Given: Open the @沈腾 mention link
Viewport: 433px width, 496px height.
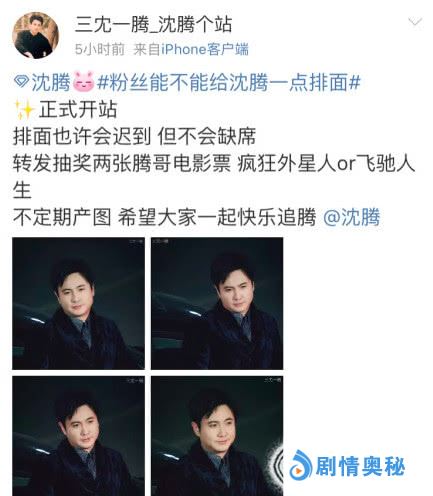Looking at the screenshot, I should click(x=351, y=217).
